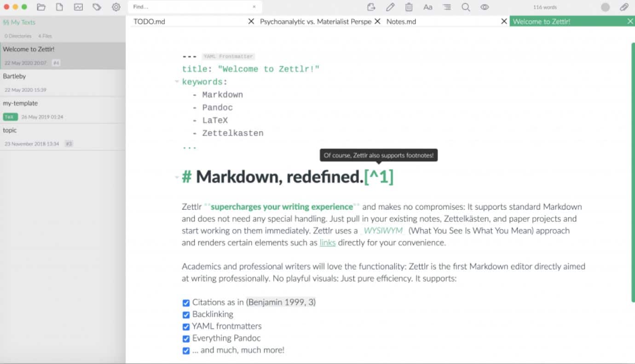
Task: Uncheck the Everything Pandoc checkbox
Action: pyautogui.click(x=186, y=339)
